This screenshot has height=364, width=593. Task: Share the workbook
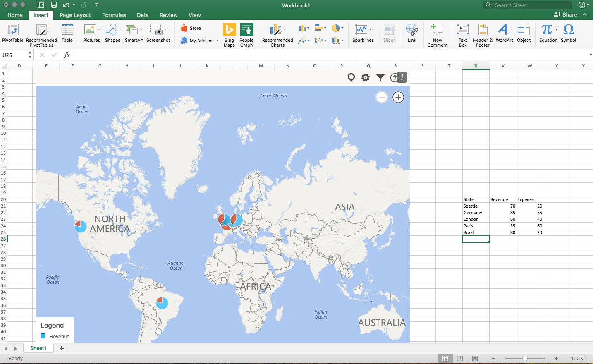[565, 14]
